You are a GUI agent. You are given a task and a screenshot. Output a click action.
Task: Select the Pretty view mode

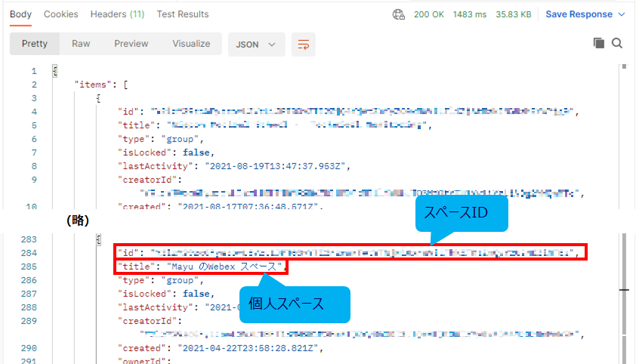coord(35,44)
